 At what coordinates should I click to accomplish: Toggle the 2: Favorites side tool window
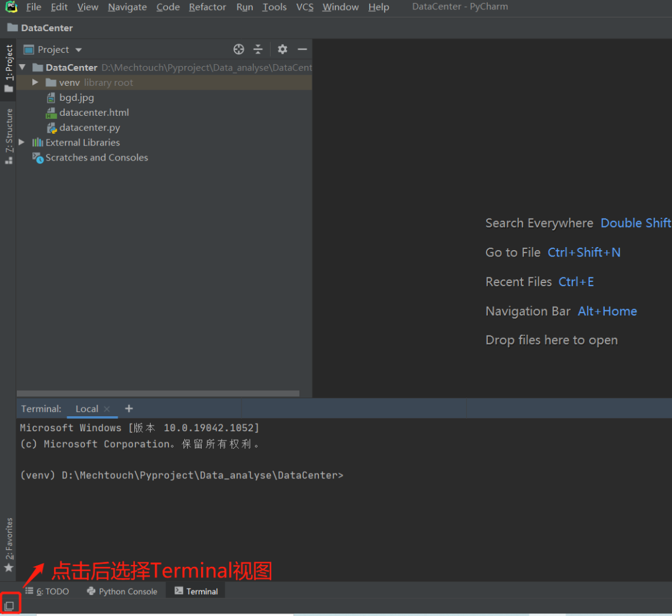tap(9, 544)
